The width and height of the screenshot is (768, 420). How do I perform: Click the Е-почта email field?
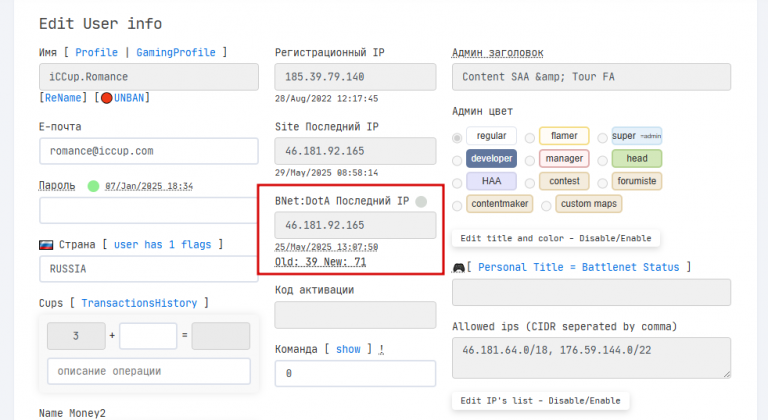149,151
